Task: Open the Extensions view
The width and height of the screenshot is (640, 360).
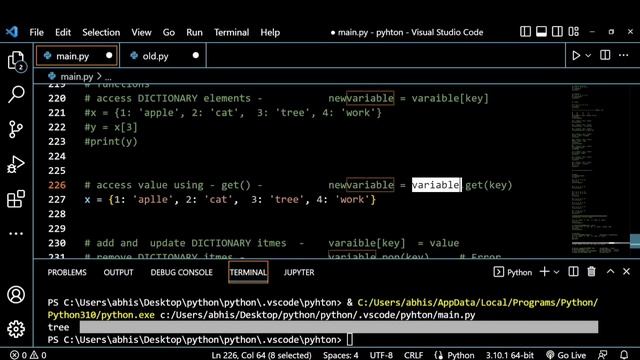Action: (16, 199)
